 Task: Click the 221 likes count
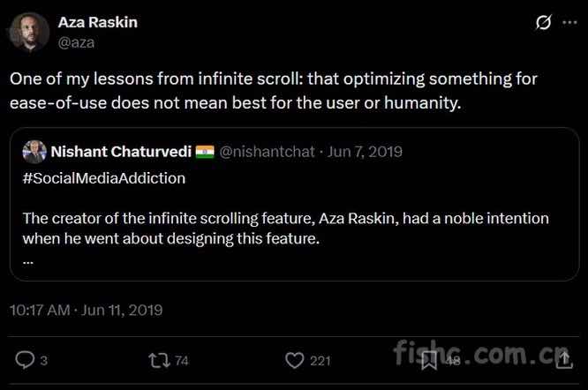(x=320, y=360)
